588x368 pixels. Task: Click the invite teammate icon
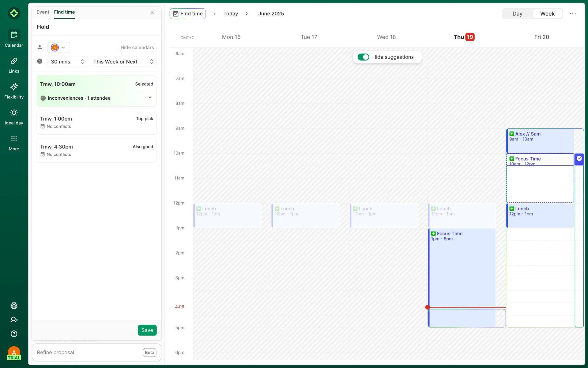click(14, 320)
